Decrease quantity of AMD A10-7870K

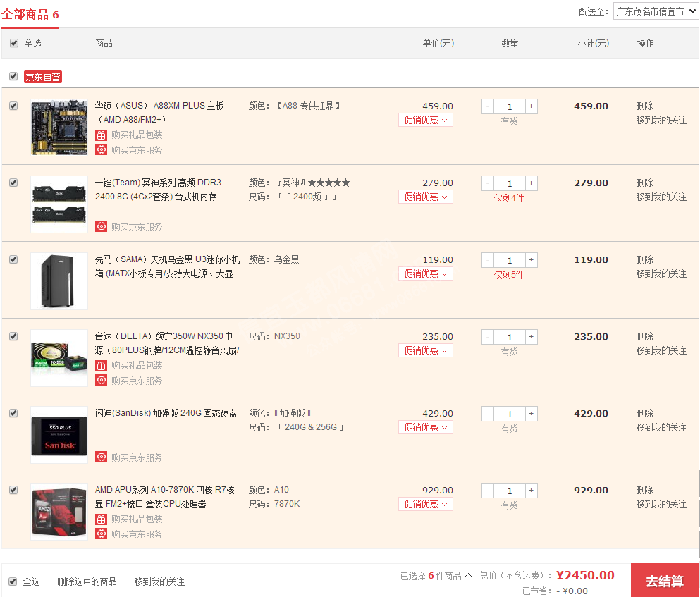coord(488,491)
